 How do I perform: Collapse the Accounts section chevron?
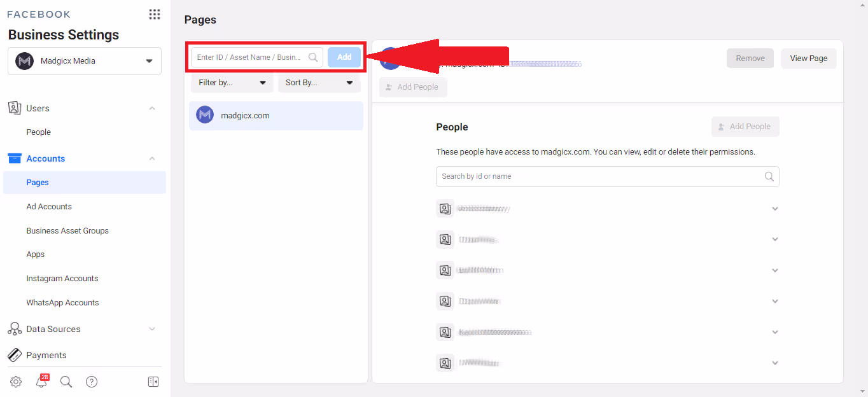pos(152,158)
